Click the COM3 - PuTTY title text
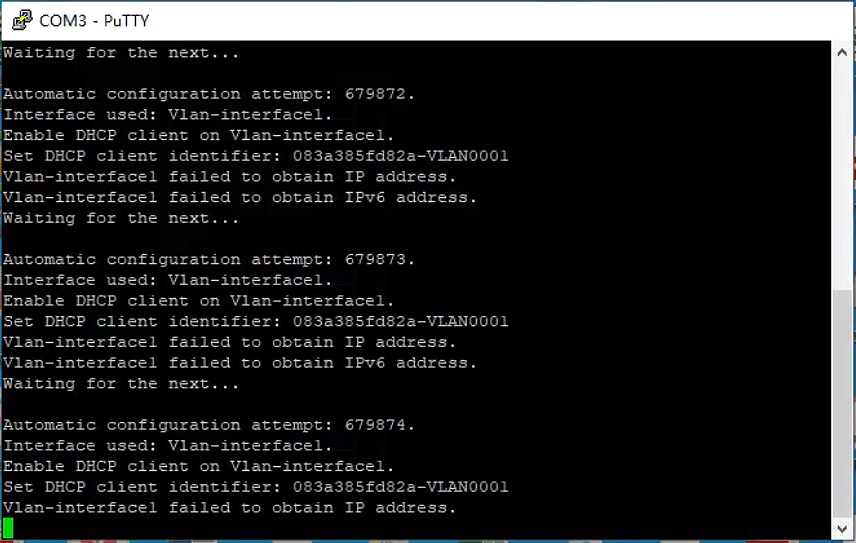The width and height of the screenshot is (856, 543). point(94,21)
